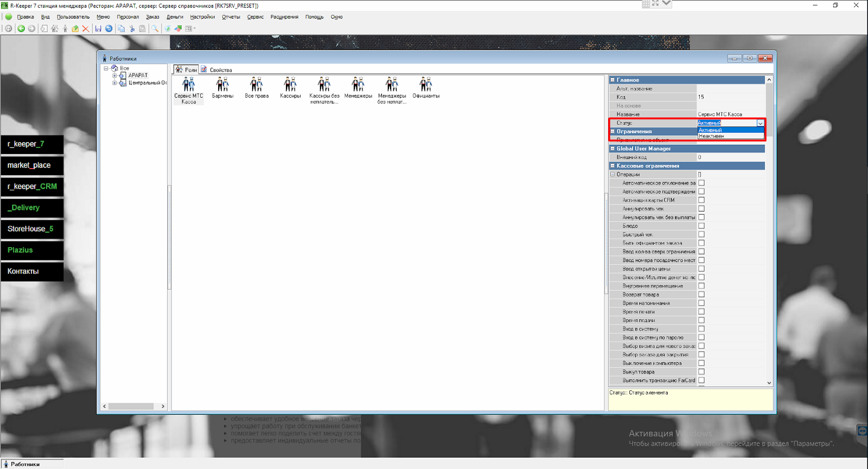Enable the Возврат товара checkbox
This screenshot has width=868, height=469.
point(701,294)
